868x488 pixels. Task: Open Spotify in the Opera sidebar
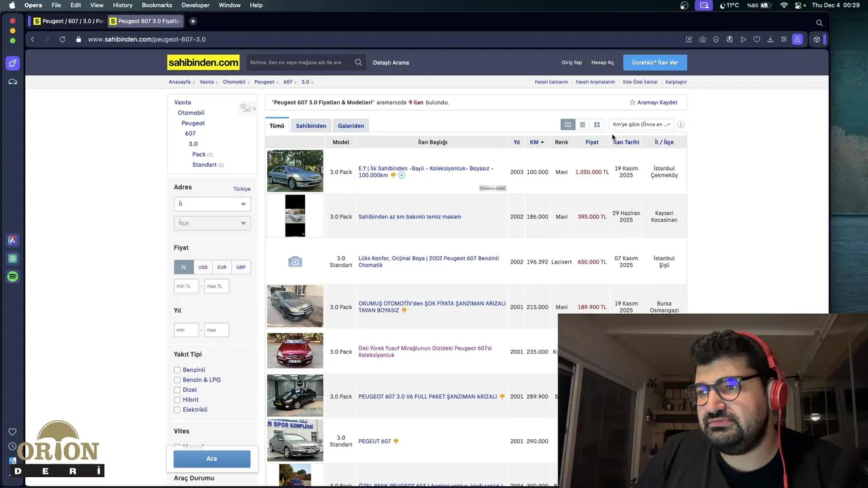coord(12,277)
